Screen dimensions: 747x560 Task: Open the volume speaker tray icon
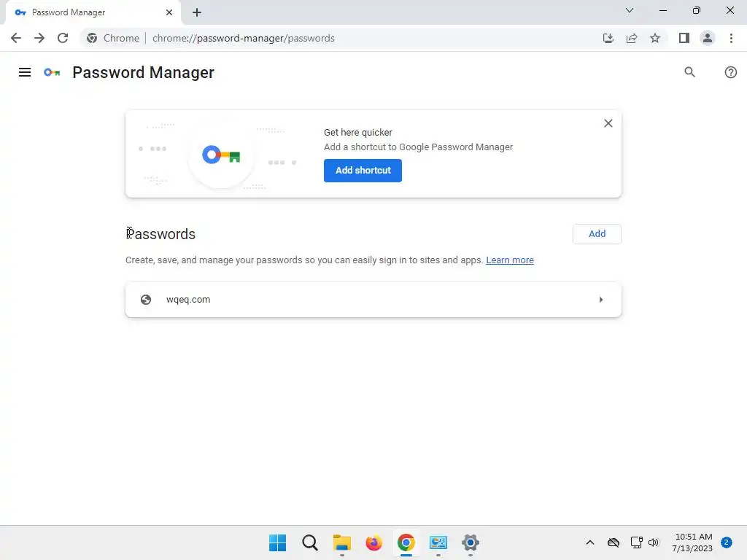pyautogui.click(x=654, y=542)
